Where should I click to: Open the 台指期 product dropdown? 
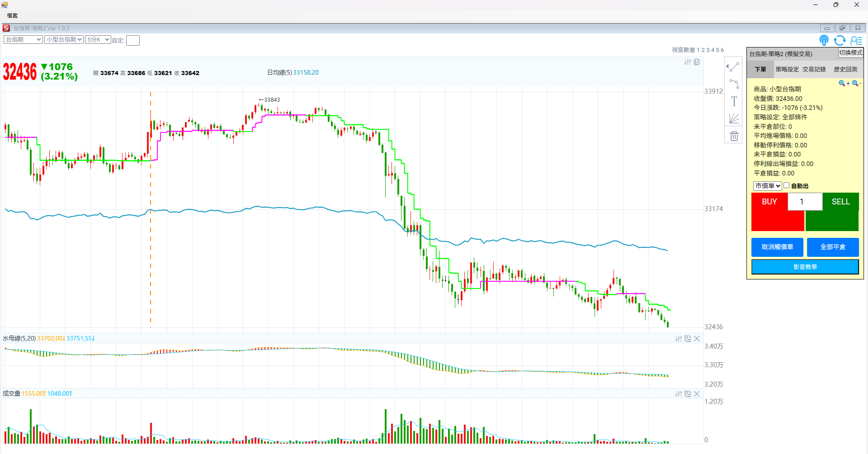[x=23, y=40]
